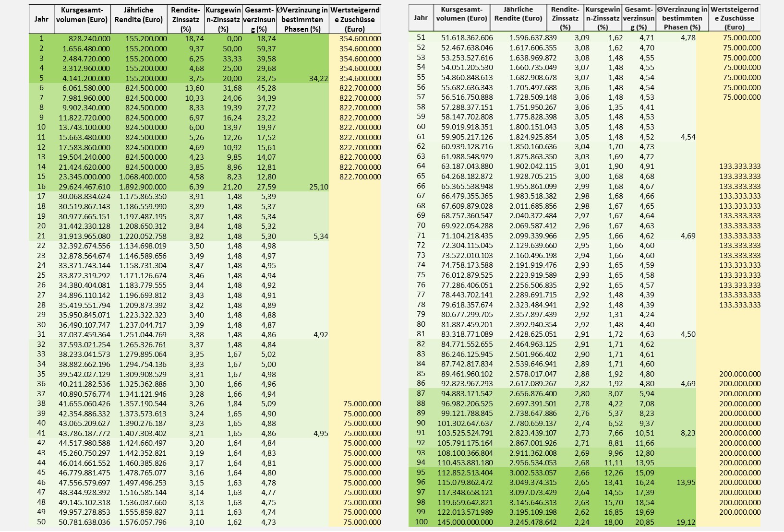
Task: Select cell value 2.501.966.402
Action: [x=533, y=354]
